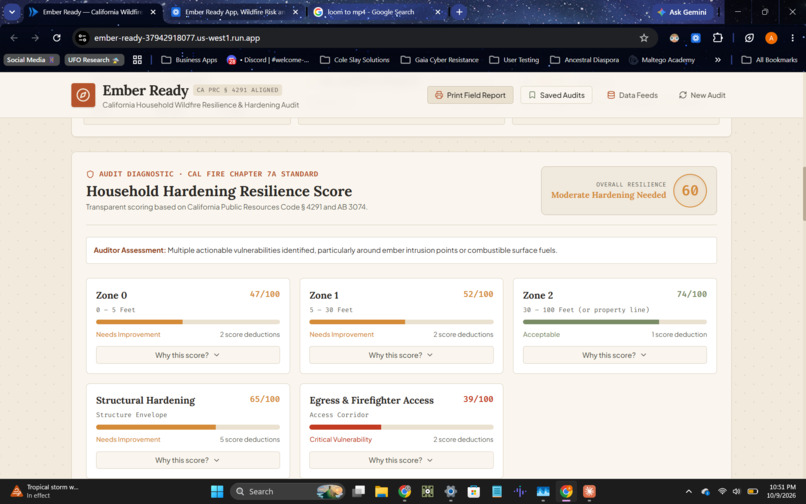This screenshot has width=806, height=504.
Task: Click the refresh icon beside New Audit
Action: tap(683, 95)
